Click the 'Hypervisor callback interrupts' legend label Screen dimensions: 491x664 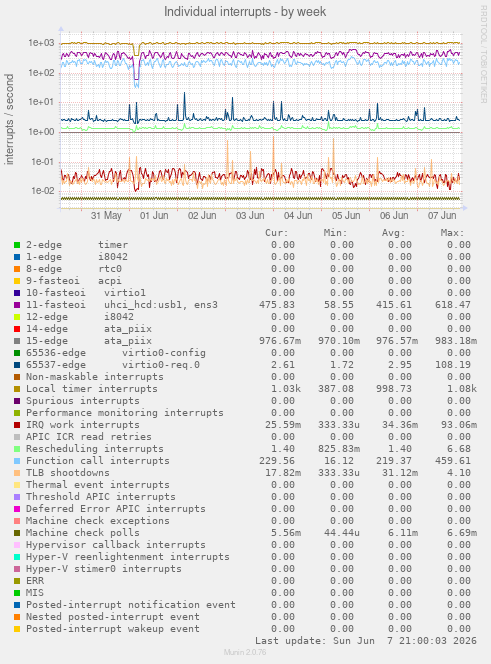(x=116, y=545)
